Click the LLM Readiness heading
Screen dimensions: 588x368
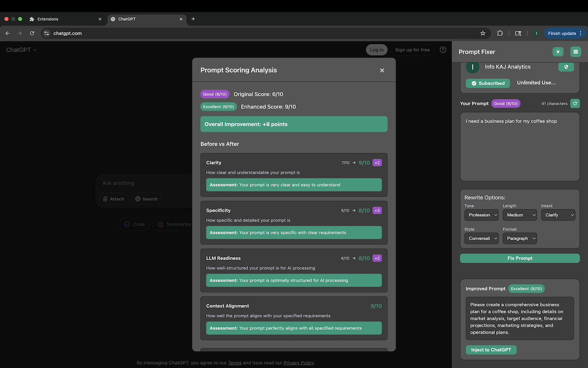(x=223, y=259)
